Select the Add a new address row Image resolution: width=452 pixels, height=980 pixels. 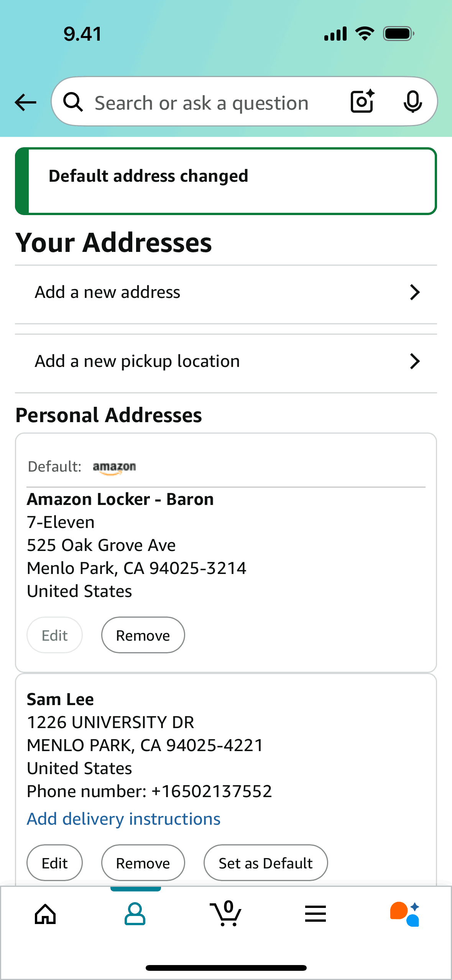[x=192, y=293]
